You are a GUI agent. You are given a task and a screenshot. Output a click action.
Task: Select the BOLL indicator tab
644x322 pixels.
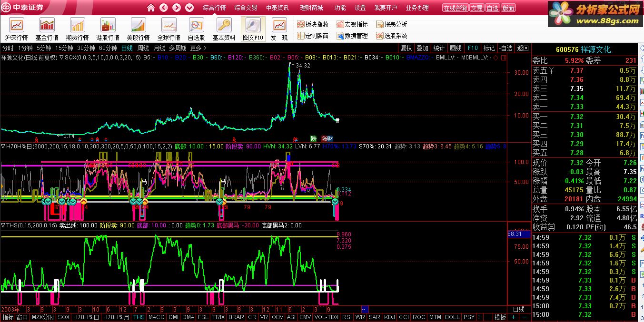pyautogui.click(x=452, y=317)
